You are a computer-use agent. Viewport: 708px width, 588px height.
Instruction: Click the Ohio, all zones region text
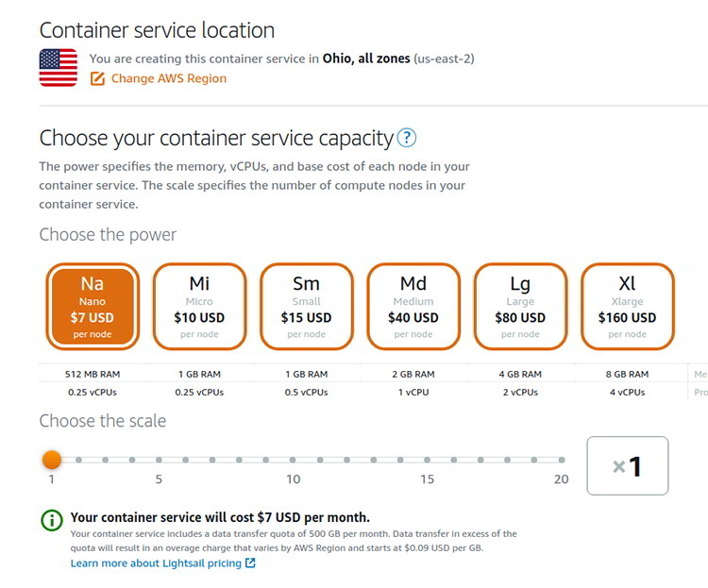(x=366, y=59)
